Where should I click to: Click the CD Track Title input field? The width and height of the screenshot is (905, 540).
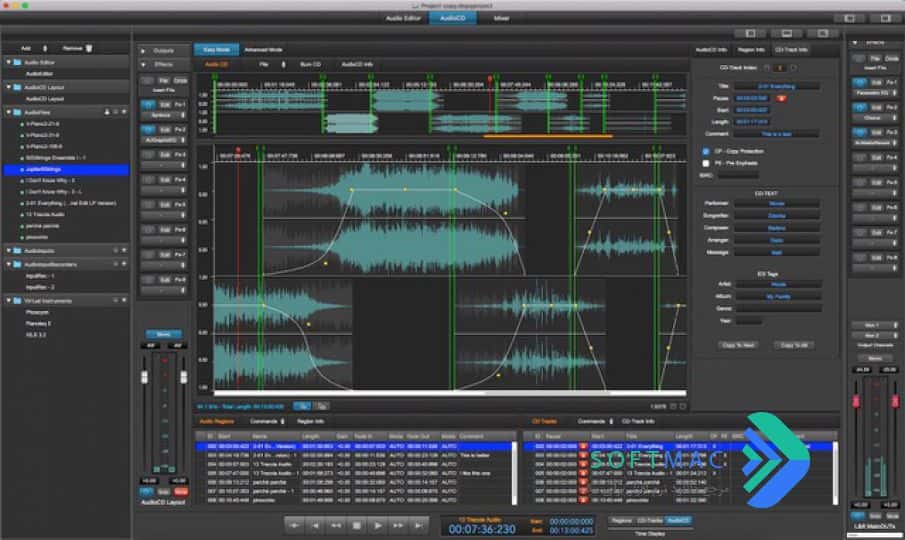(x=776, y=86)
